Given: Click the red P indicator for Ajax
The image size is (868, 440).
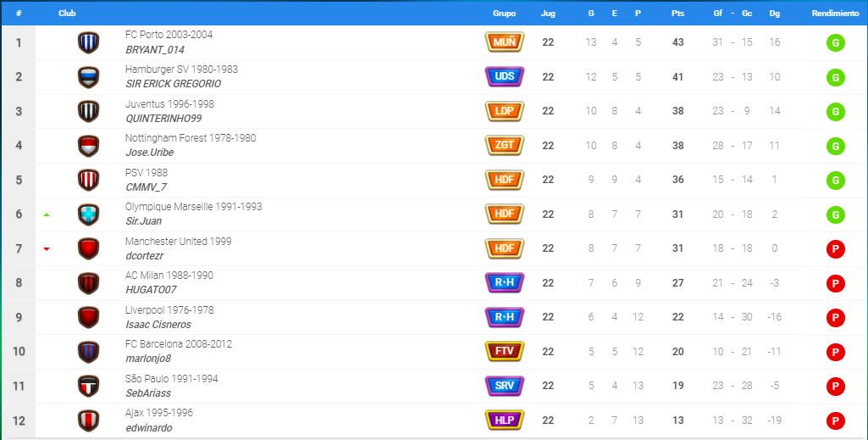Looking at the screenshot, I should [x=835, y=421].
